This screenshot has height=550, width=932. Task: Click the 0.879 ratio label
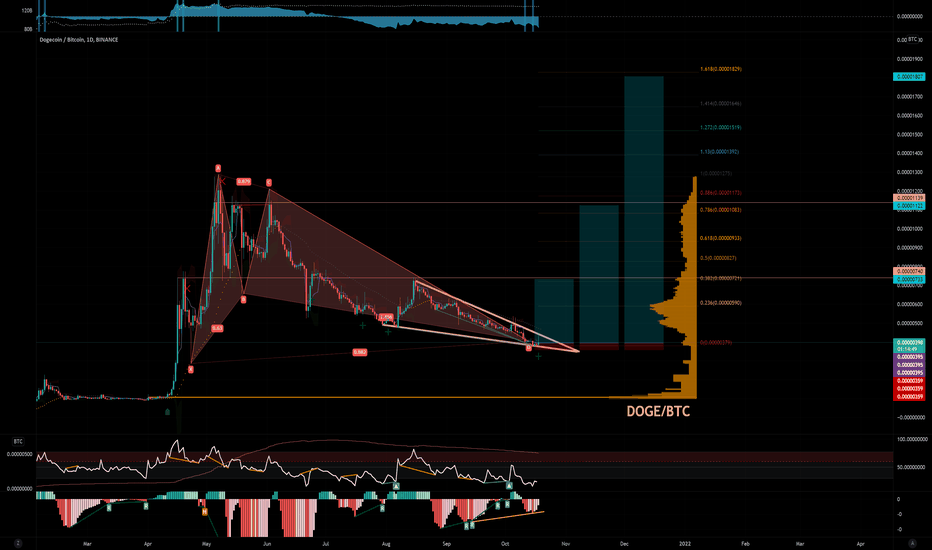click(x=244, y=181)
